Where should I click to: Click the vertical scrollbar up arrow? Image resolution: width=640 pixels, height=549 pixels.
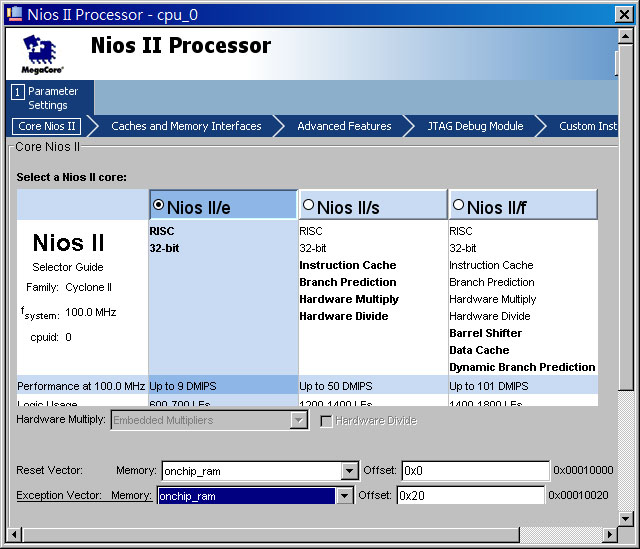coord(625,37)
